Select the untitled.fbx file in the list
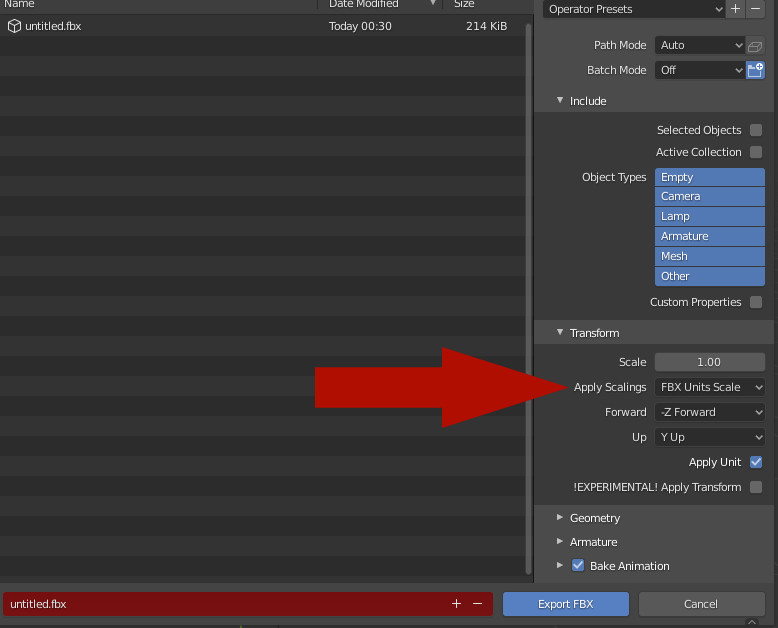This screenshot has width=778, height=628. (x=53, y=26)
